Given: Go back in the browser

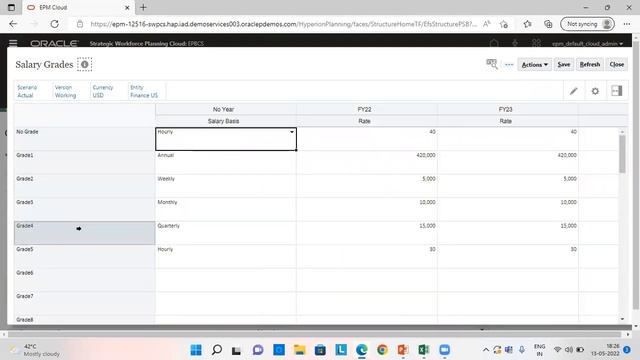Looking at the screenshot, I should (13, 24).
